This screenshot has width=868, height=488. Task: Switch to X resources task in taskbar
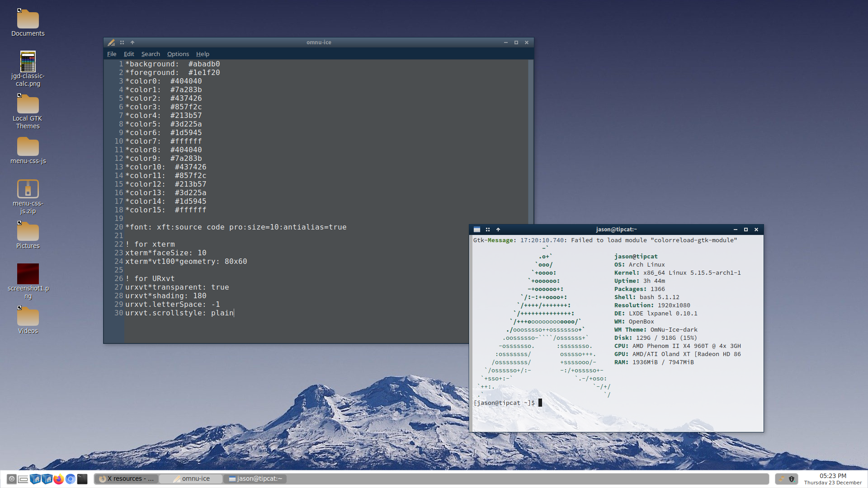pyautogui.click(x=127, y=479)
